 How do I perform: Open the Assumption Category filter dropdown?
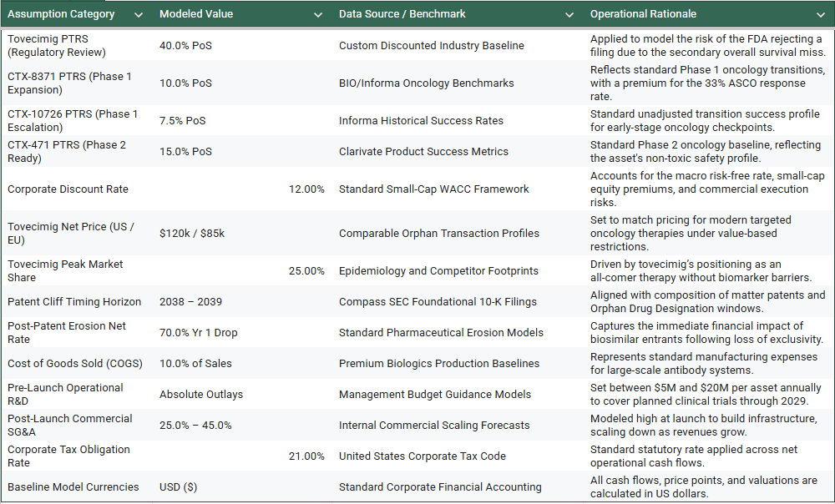tap(139, 15)
